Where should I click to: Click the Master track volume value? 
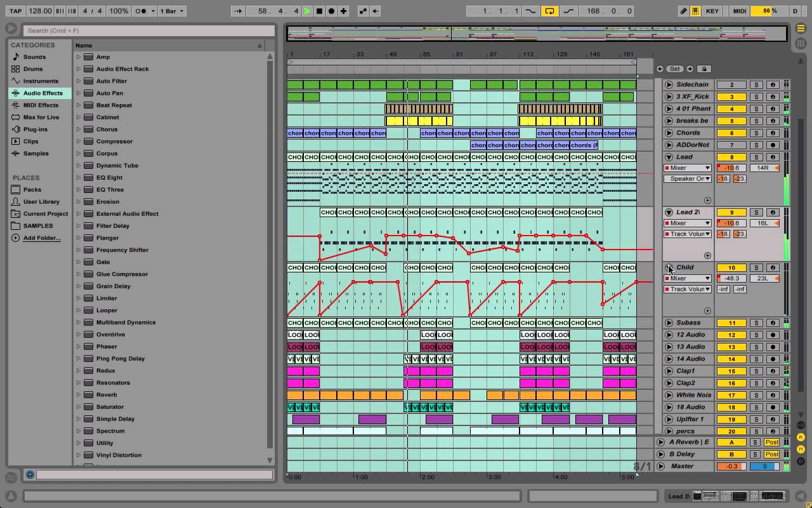(731, 466)
